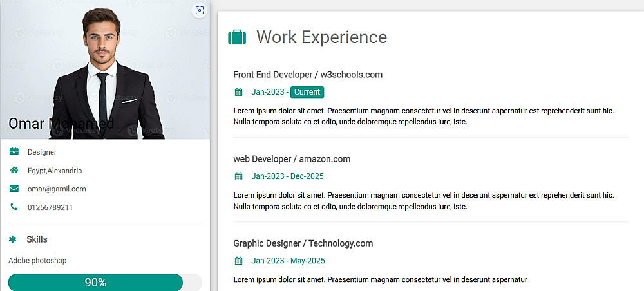Click the envelope icon next to email
This screenshot has width=644, height=291.
(x=14, y=189)
